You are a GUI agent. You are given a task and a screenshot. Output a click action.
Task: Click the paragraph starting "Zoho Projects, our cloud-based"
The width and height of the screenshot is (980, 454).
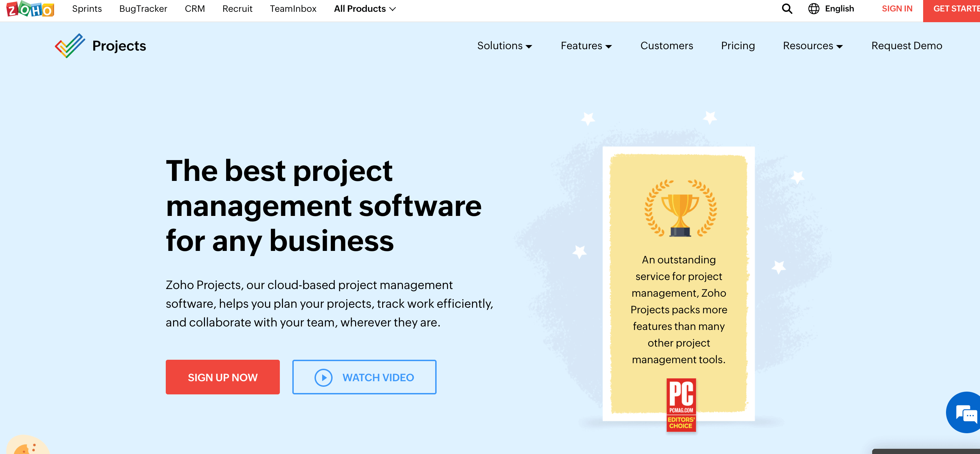(329, 304)
